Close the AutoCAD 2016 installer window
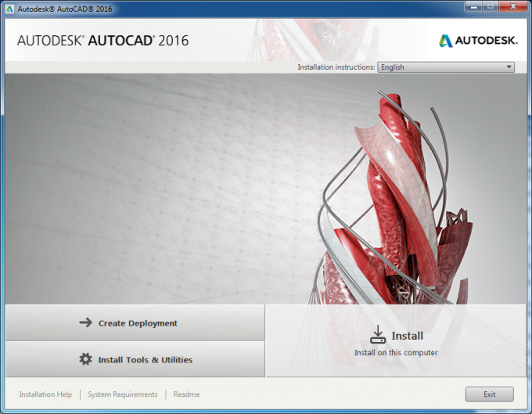The height and width of the screenshot is (414, 532). pyautogui.click(x=513, y=7)
